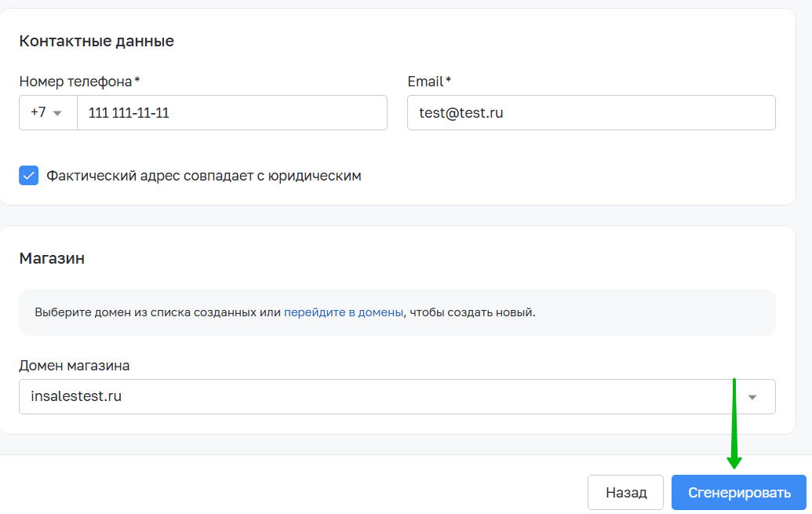Click the blue 'Сгенерировать' button
The width and height of the screenshot is (812, 514).
click(x=738, y=493)
